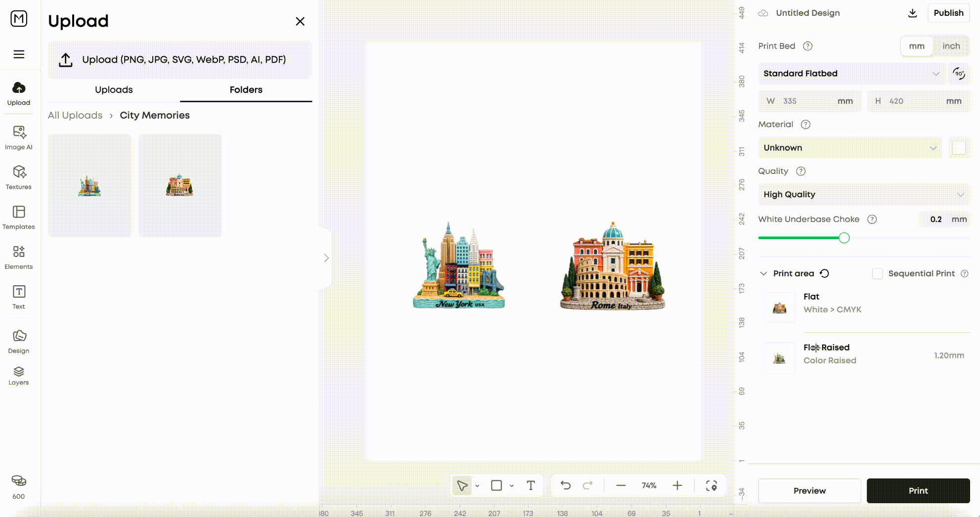980x517 pixels.
Task: Open Image AI tools
Action: [x=19, y=138]
